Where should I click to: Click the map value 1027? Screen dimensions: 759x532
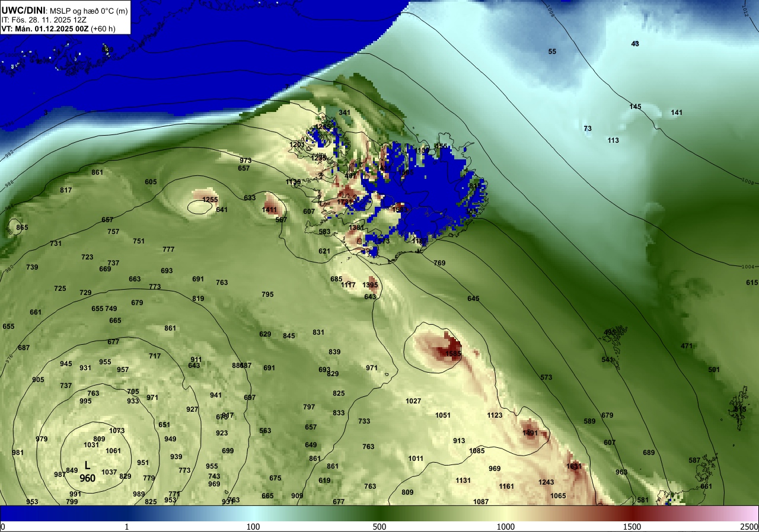click(413, 401)
